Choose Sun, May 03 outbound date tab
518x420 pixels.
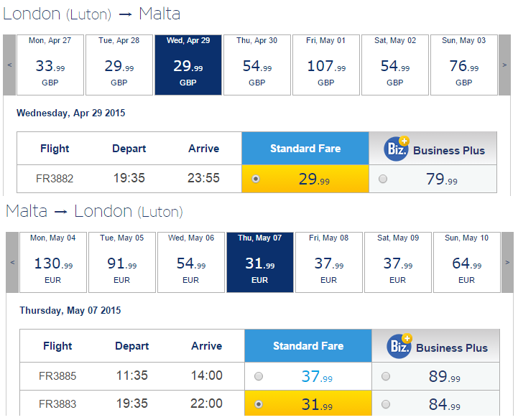(464, 65)
